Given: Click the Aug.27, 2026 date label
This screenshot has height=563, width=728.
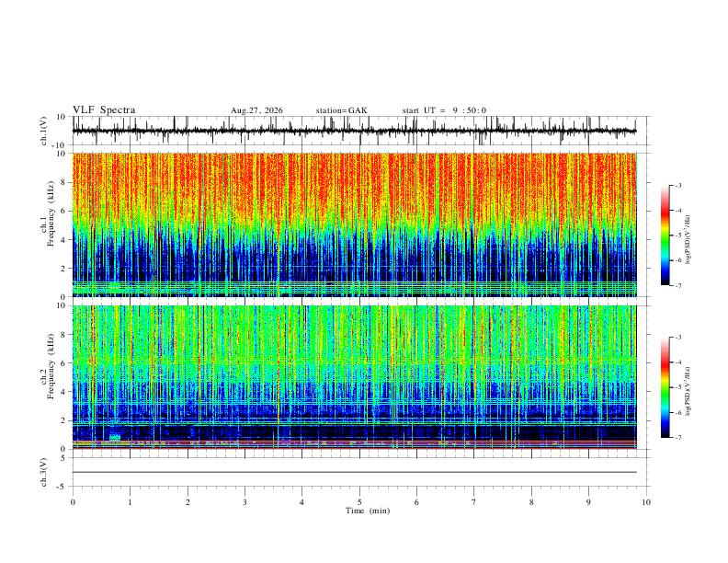Looking at the screenshot, I should [256, 110].
